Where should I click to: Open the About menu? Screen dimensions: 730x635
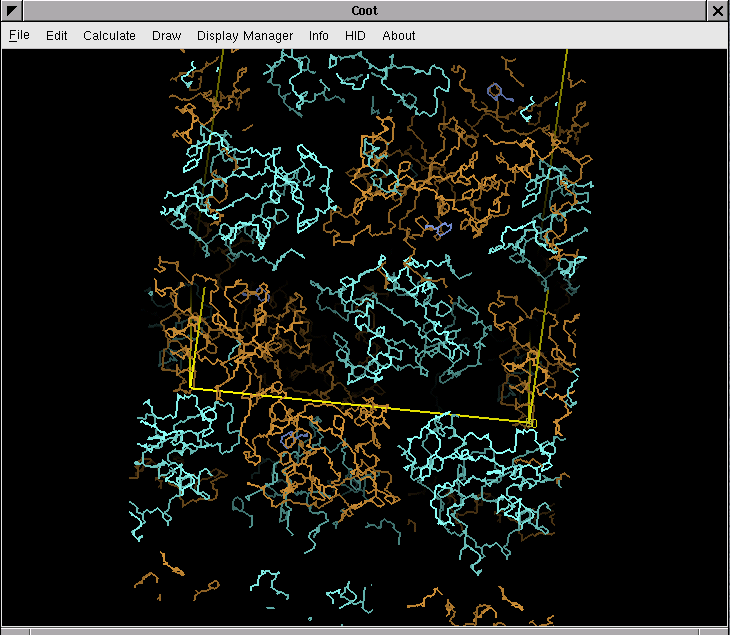[398, 36]
